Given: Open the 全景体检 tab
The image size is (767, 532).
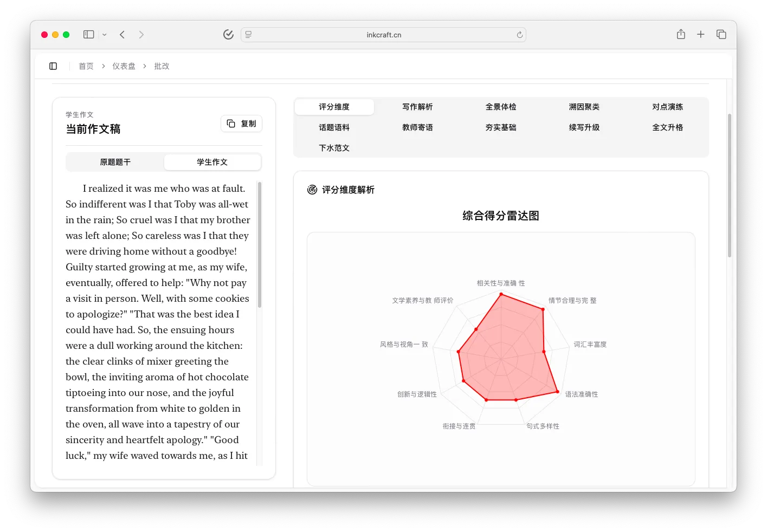Looking at the screenshot, I should pos(501,107).
